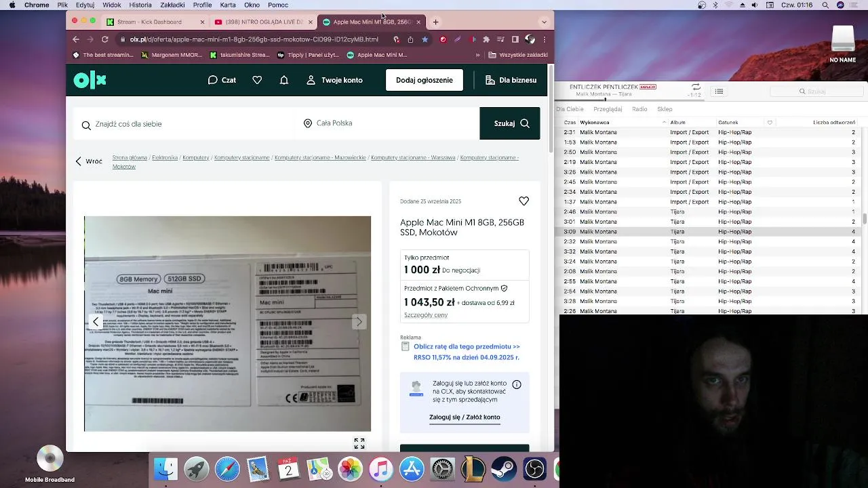
Task: Go to the OLX logo homepage
Action: pos(90,80)
